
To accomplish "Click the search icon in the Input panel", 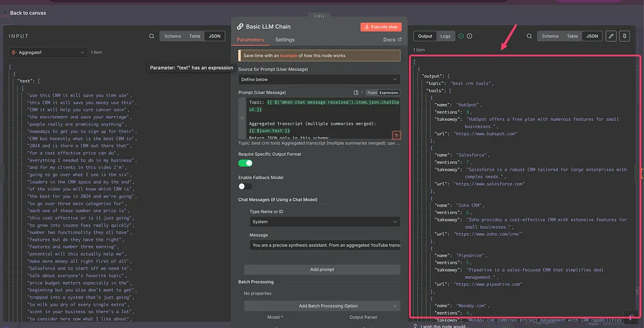I will [x=152, y=36].
